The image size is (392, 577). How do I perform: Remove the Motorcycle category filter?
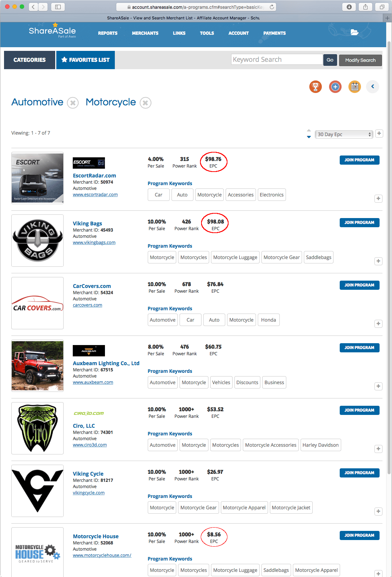[x=145, y=103]
